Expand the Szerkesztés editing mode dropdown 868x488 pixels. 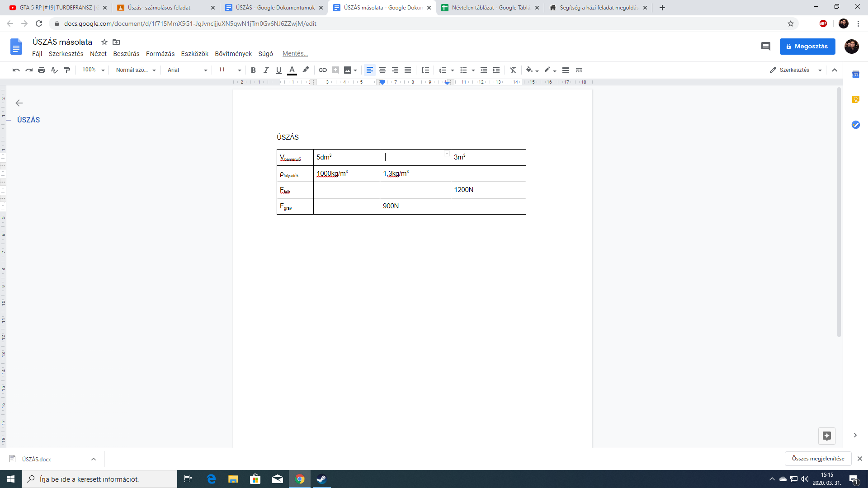pyautogui.click(x=796, y=70)
